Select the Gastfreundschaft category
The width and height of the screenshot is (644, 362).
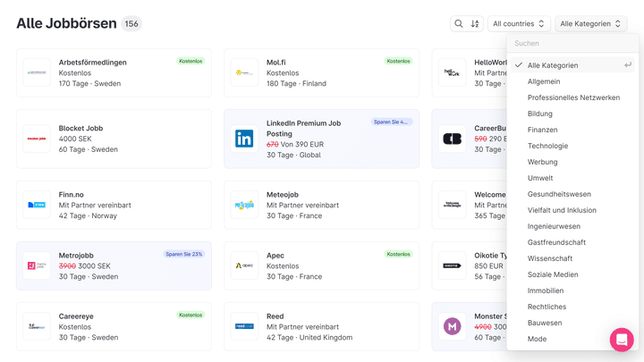[572, 242]
